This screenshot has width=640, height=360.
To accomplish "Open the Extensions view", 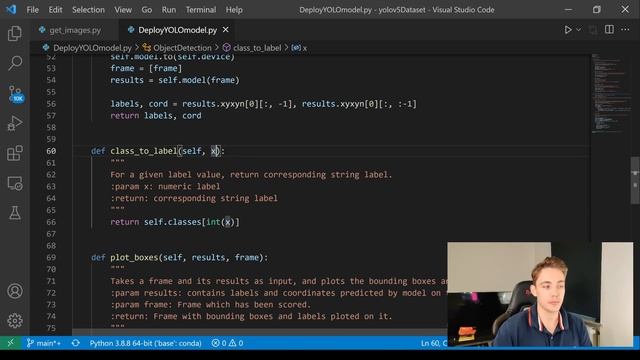I will coord(15,153).
